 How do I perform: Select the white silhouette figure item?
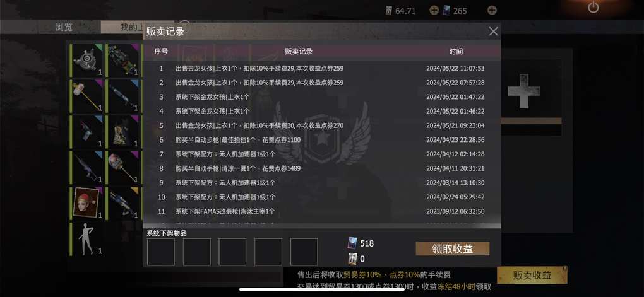[87, 239]
